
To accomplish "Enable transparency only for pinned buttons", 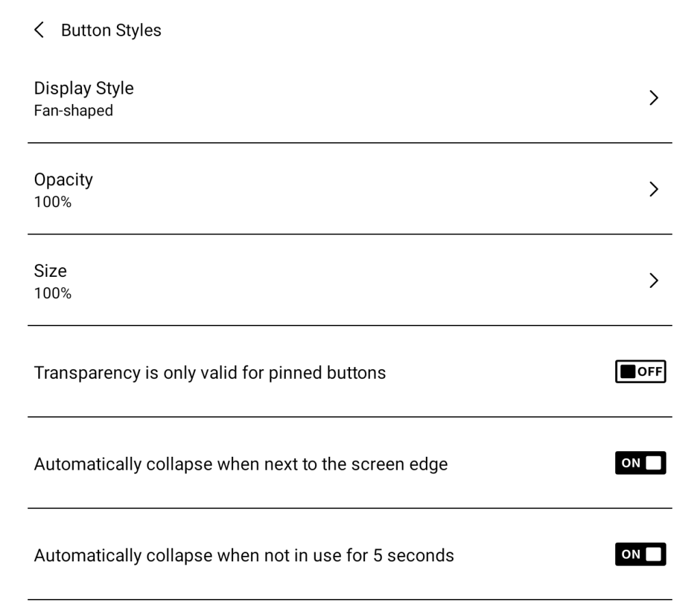I will pos(640,372).
